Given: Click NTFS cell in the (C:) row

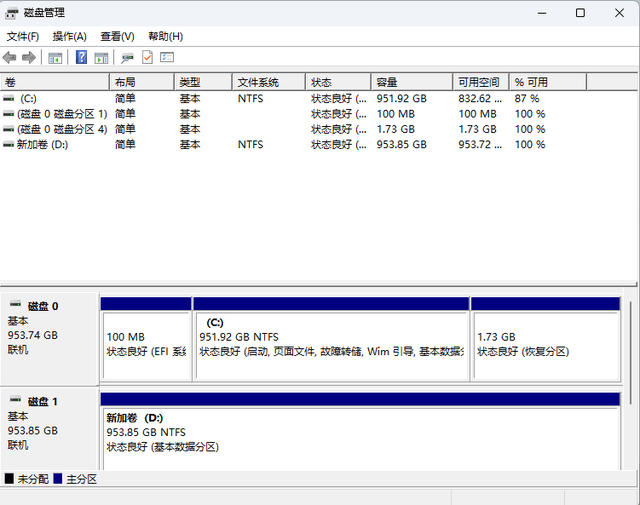Looking at the screenshot, I should click(251, 98).
